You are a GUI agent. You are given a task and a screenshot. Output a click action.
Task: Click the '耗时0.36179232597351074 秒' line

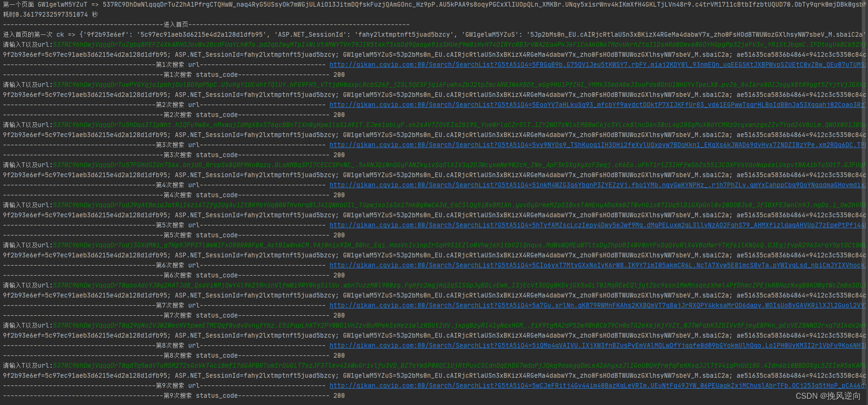pos(51,15)
